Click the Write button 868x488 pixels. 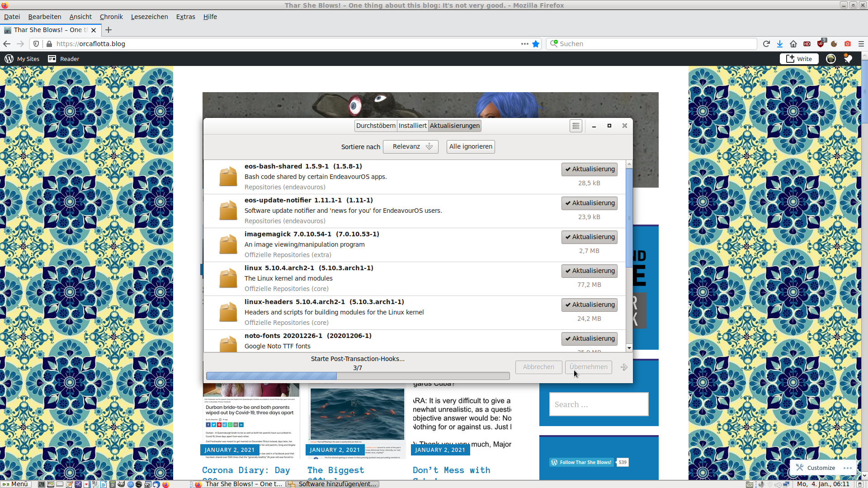[x=799, y=59]
